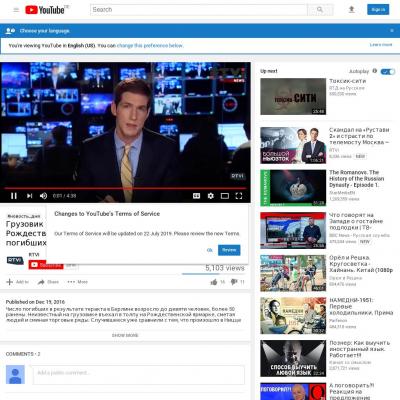Dislike the video with thumbs down
Viewport: 400px width, 400px height.
(x=234, y=282)
